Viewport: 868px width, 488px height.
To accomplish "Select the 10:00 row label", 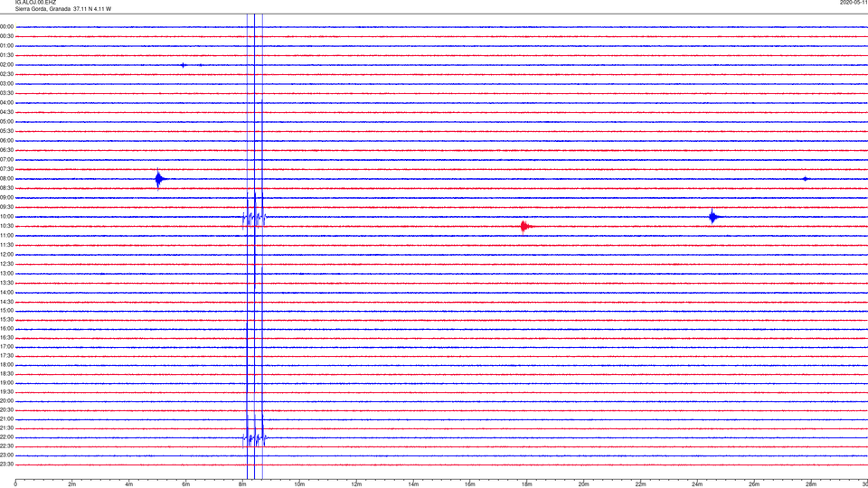I will pos(7,216).
